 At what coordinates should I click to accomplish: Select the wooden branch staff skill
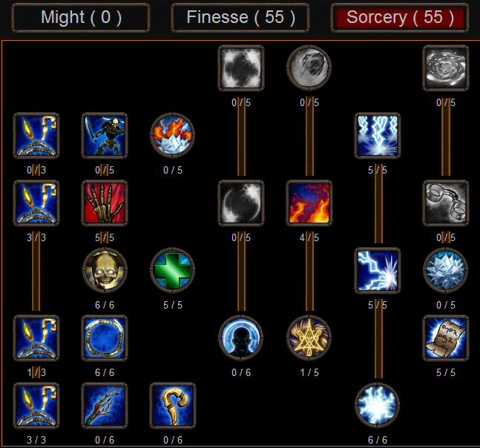[x=105, y=406]
